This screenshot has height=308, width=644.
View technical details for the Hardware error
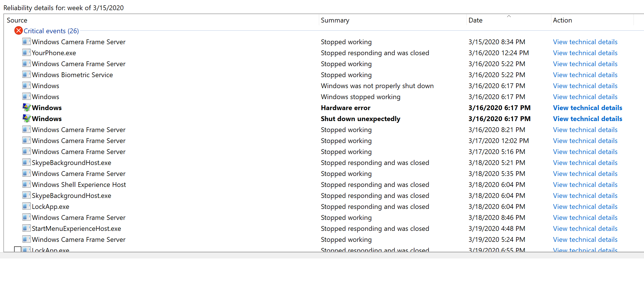pos(587,108)
